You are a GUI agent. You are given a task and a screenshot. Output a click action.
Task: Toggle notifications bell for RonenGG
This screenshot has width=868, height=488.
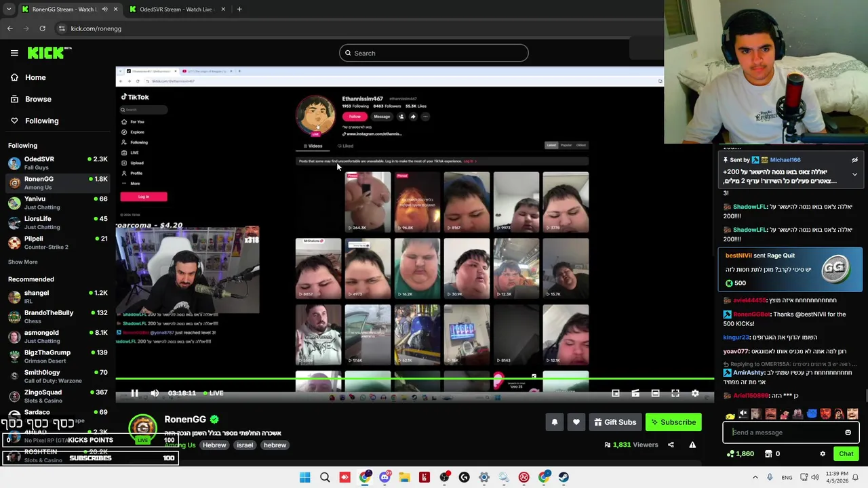[x=554, y=422]
